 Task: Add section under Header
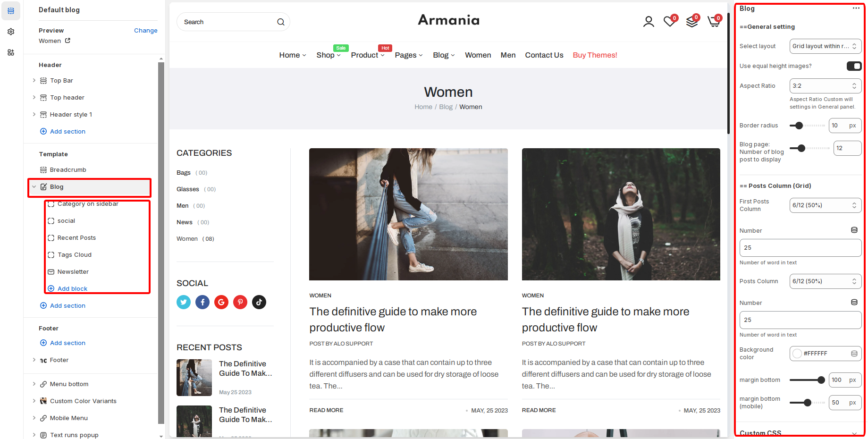tap(63, 132)
